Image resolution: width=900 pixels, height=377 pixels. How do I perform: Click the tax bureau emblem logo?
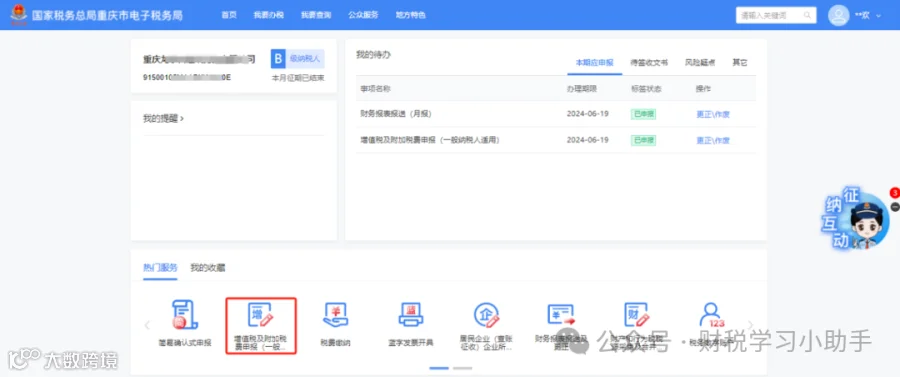pyautogui.click(x=18, y=14)
